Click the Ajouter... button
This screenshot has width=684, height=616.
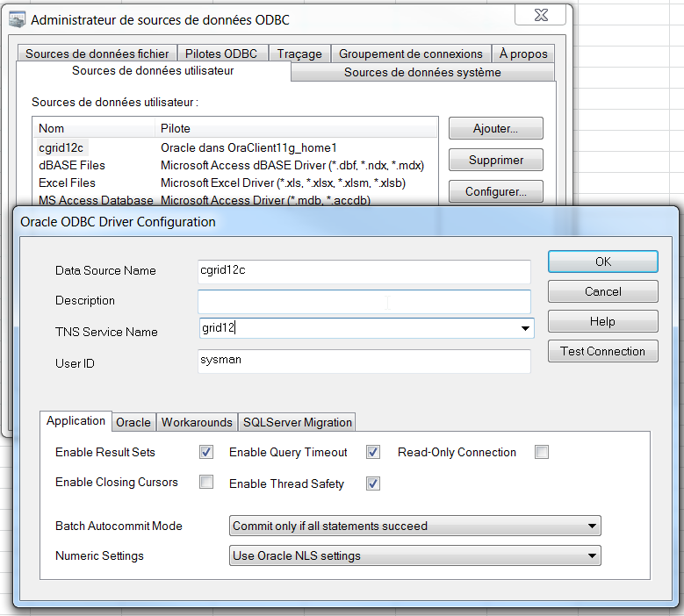coord(496,128)
